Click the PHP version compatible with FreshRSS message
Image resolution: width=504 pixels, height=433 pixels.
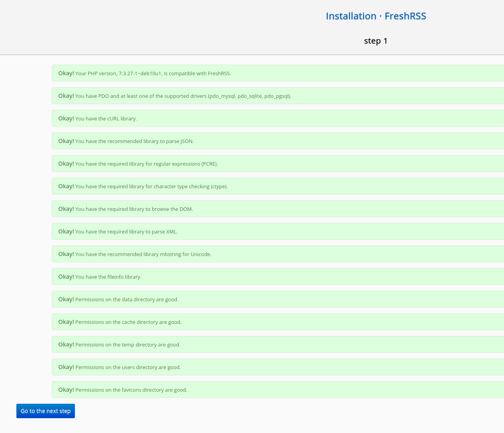278,73
